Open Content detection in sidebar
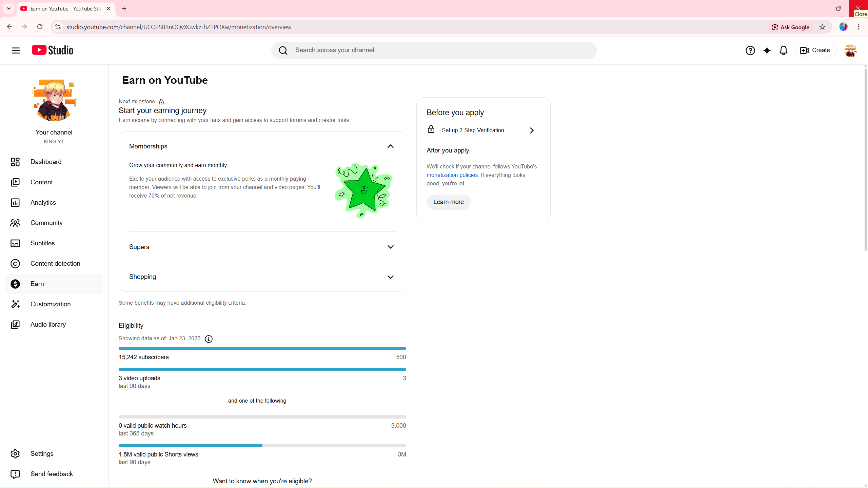Image resolution: width=868 pixels, height=488 pixels. 55,264
